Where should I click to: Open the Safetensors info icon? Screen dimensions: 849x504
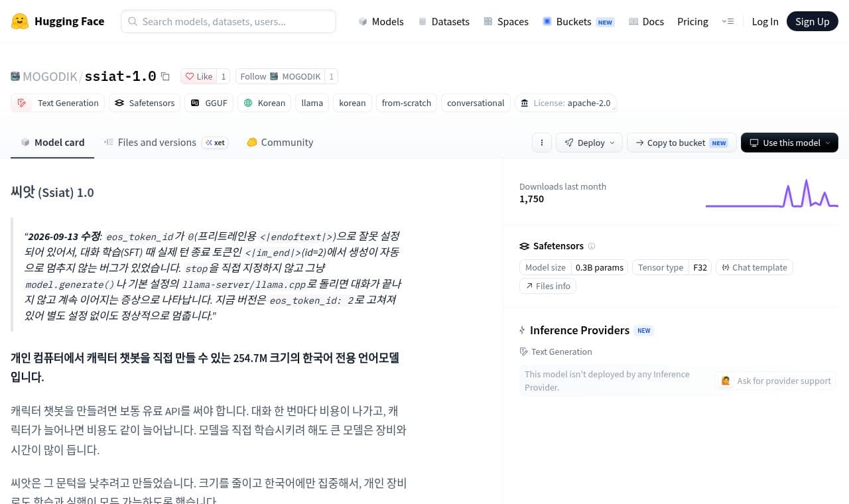(x=592, y=246)
